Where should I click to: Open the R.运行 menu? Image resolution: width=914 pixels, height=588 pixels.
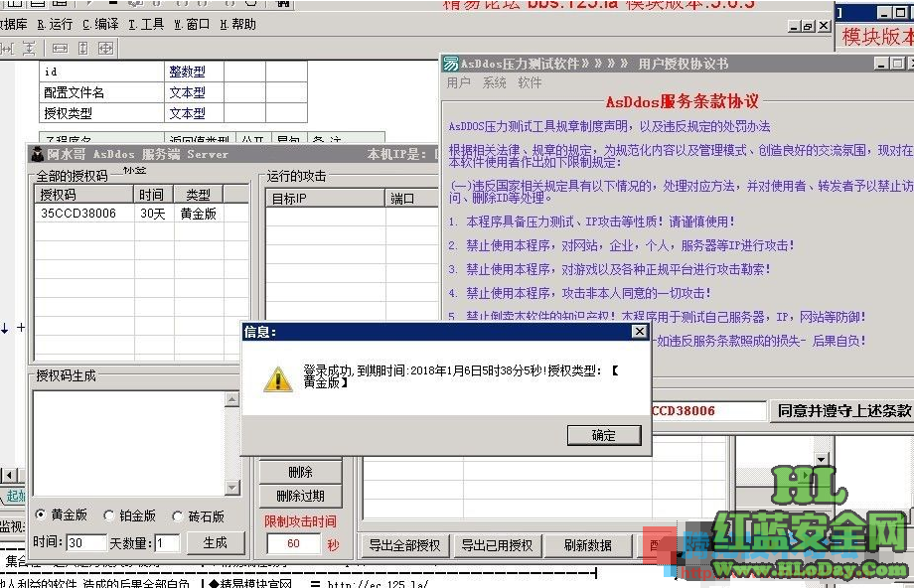coord(55,24)
